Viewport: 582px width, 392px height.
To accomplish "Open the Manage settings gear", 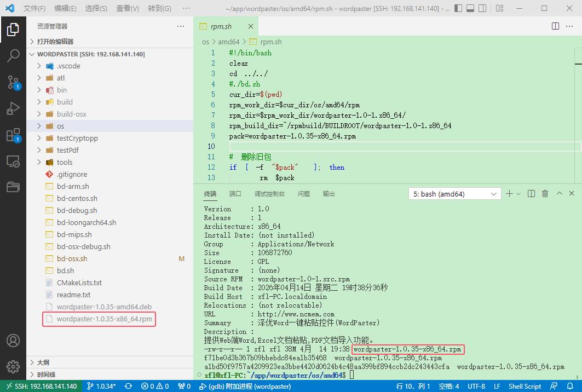I will point(13,366).
